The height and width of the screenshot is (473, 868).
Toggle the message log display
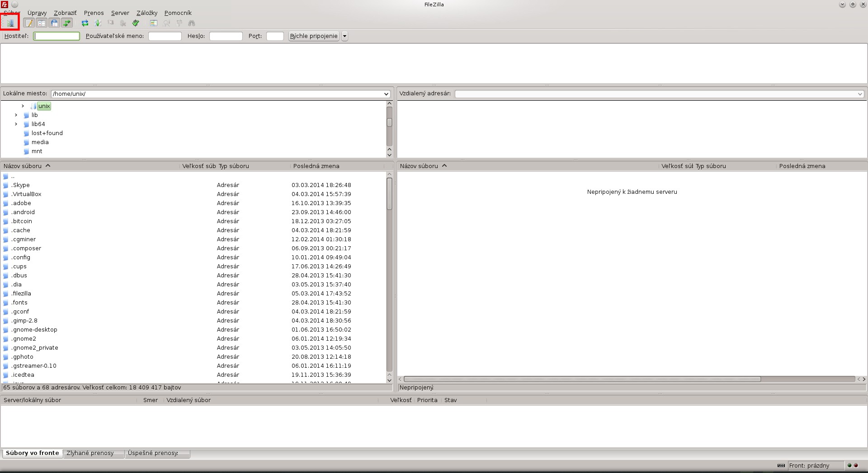pos(29,23)
